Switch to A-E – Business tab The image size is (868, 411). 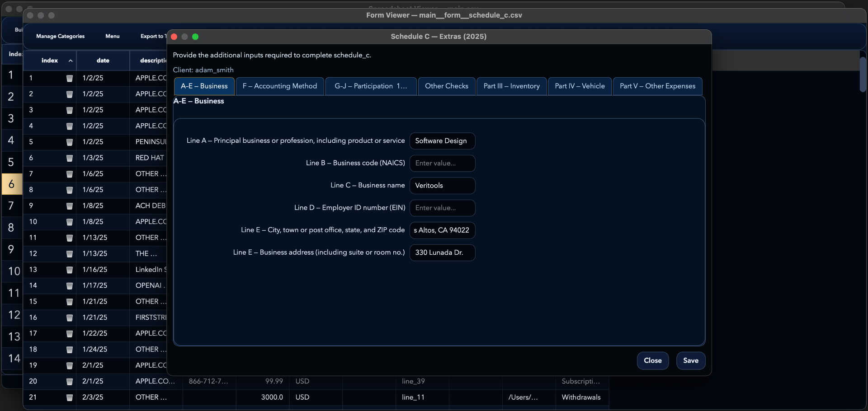coord(204,86)
